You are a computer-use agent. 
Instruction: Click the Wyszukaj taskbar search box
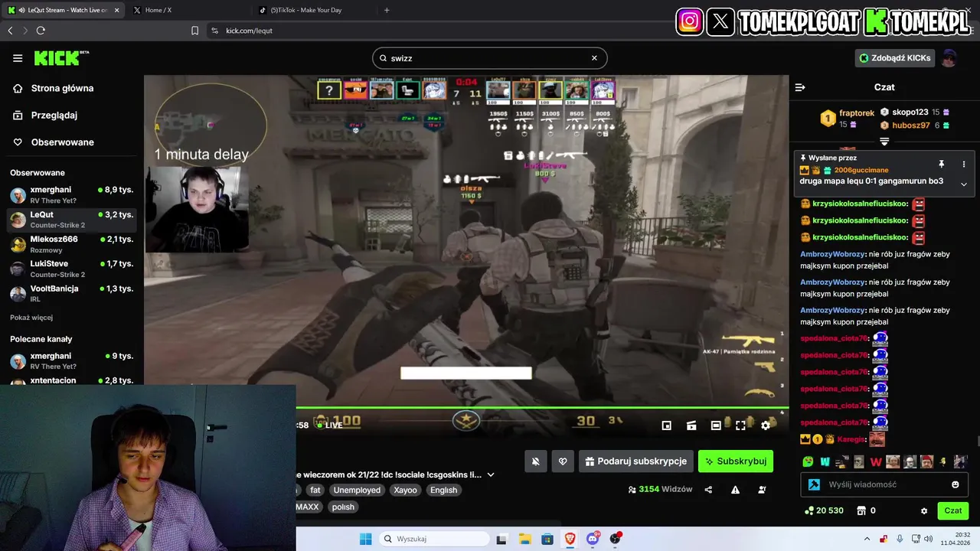(x=435, y=539)
